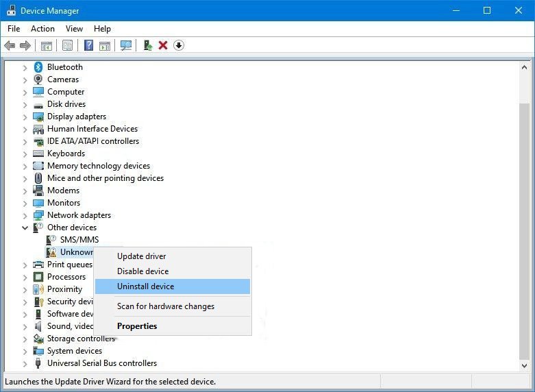Click the Cameras webcam icon

[x=38, y=79]
